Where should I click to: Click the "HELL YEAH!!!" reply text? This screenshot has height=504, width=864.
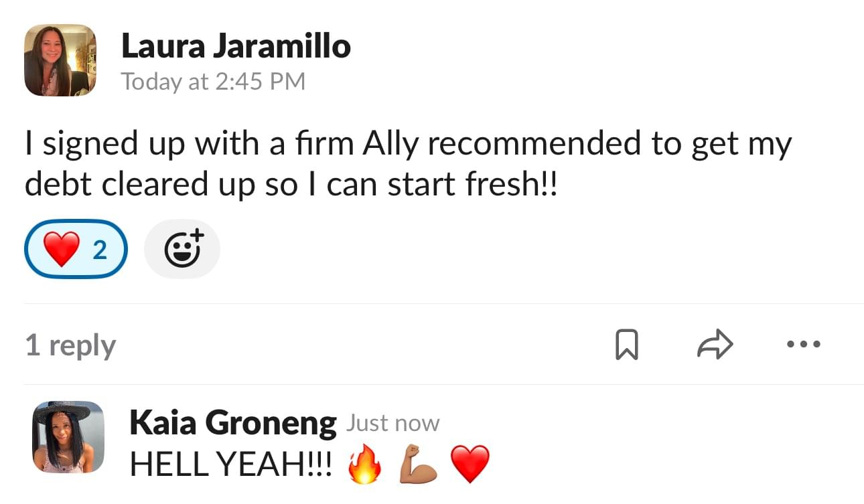click(230, 463)
